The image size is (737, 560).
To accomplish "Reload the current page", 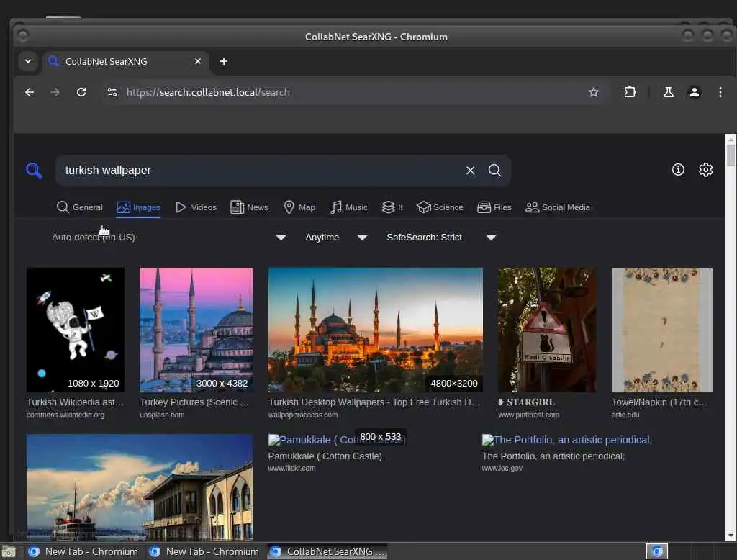I will (81, 92).
